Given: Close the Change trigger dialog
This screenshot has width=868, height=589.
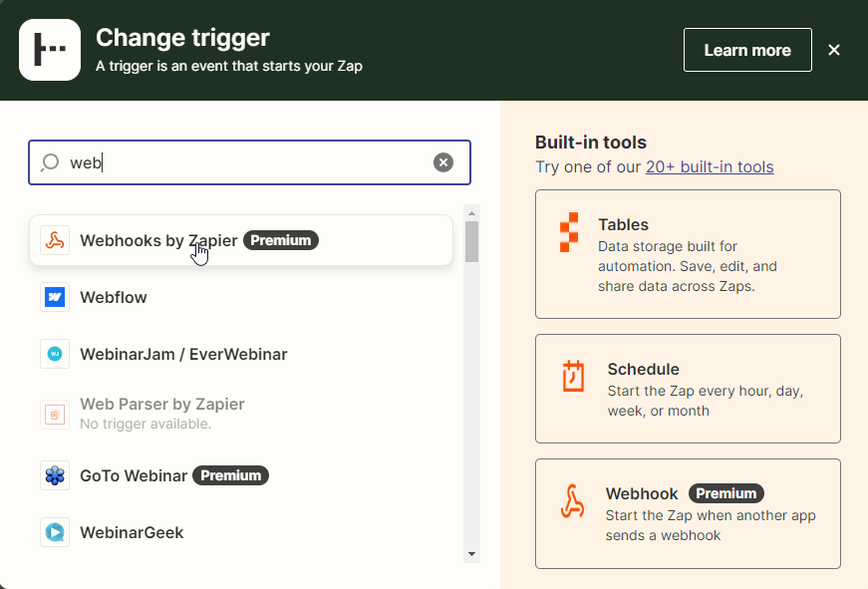Looking at the screenshot, I should tap(834, 50).
